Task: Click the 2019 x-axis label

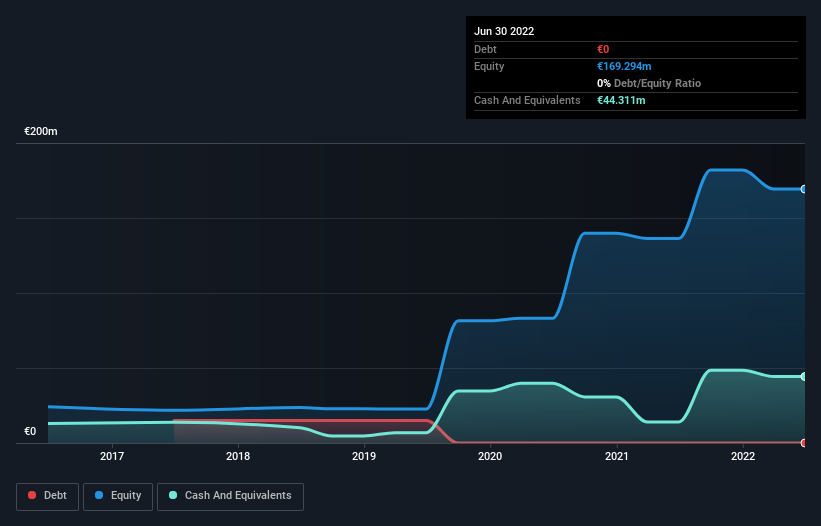Action: click(364, 456)
